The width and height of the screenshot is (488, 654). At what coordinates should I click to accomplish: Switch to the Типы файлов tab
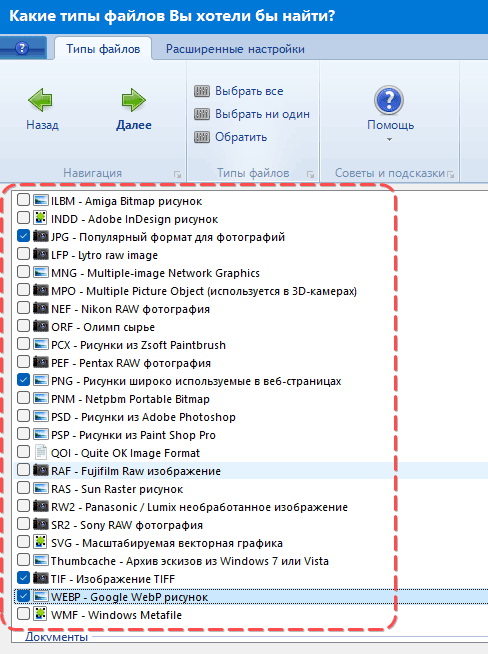[x=103, y=49]
